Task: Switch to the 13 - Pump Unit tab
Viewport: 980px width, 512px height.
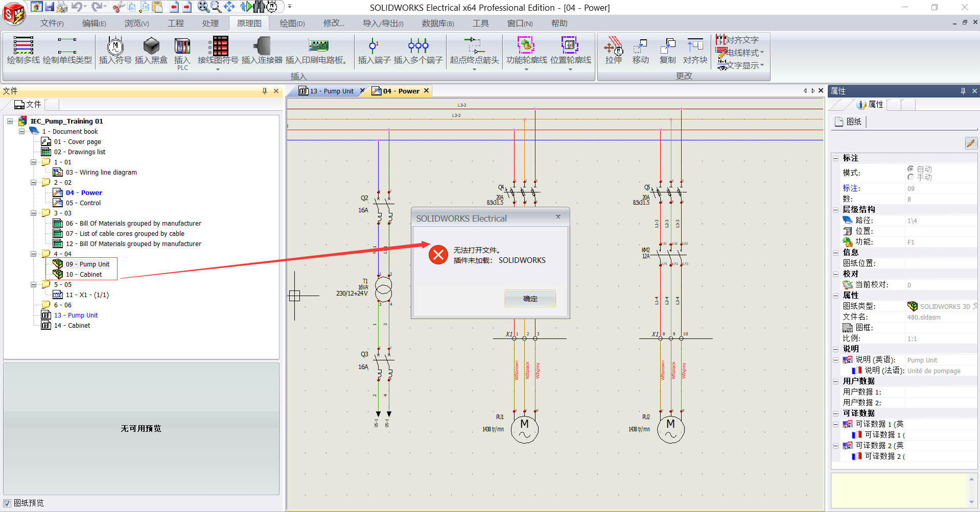Action: click(x=332, y=91)
